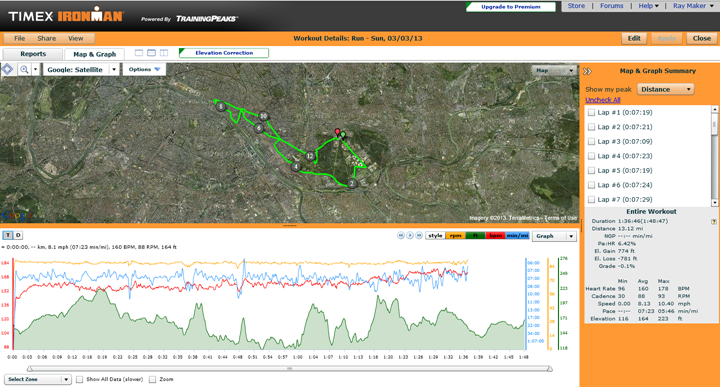This screenshot has width=720, height=387.
Task: Open the Help menu dropdown
Action: (648, 6)
